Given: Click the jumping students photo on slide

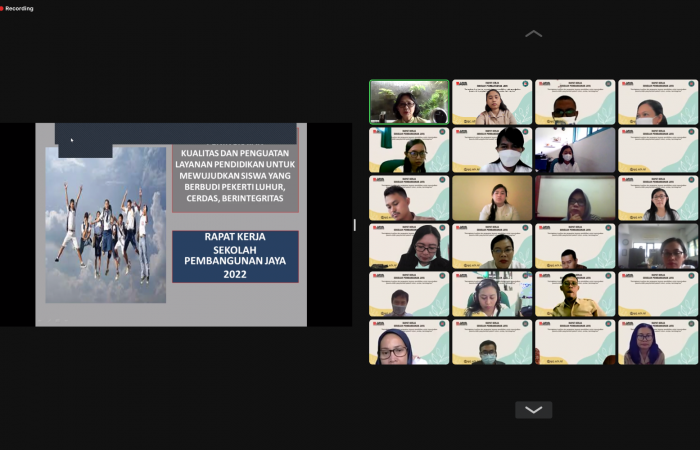Looking at the screenshot, I should pyautogui.click(x=106, y=225).
